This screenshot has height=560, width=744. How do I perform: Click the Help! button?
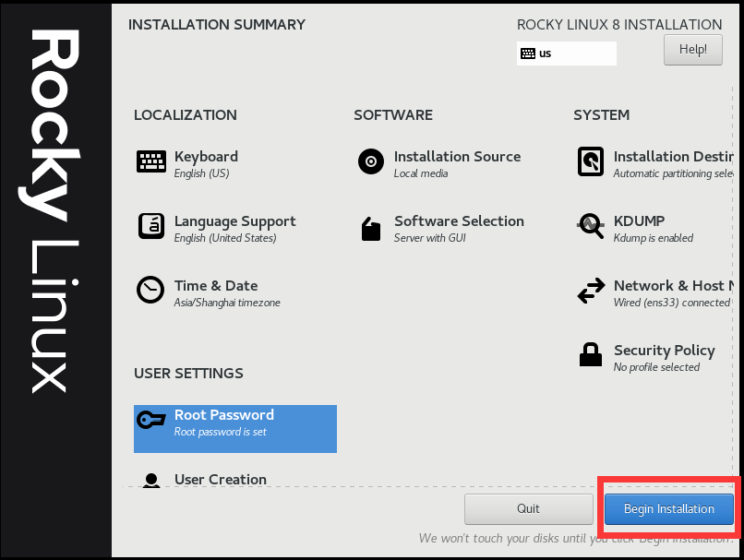(x=692, y=49)
